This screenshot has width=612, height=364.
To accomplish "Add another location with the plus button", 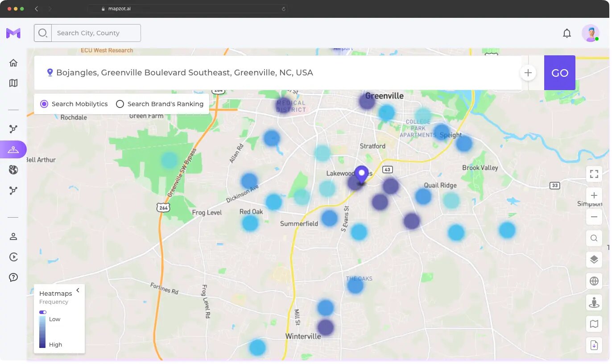I will pos(528,73).
